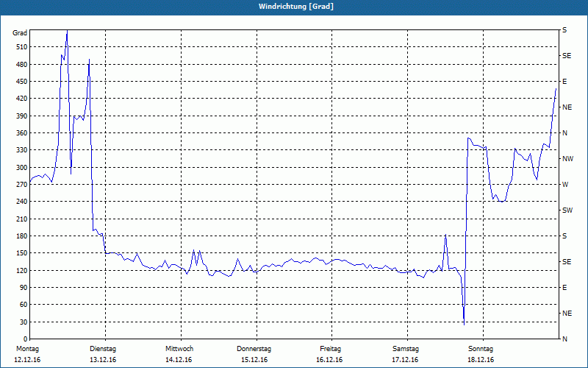Screen dimensions: 588x368
Task: Click the 'Mittwoch' day label
Action: tap(179, 349)
